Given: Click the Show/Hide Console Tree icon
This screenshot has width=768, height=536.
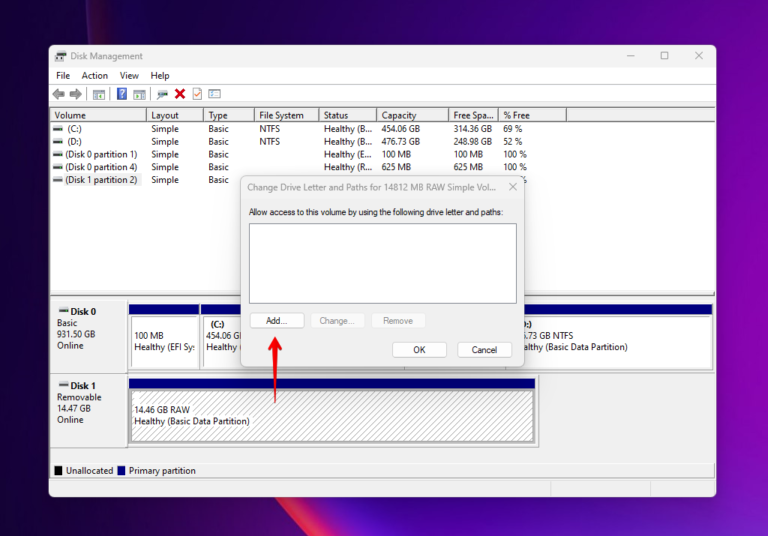Looking at the screenshot, I should [99, 94].
